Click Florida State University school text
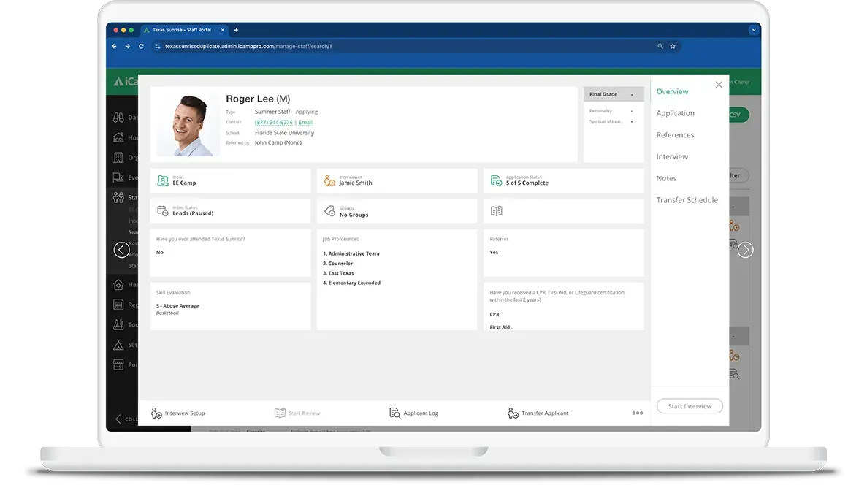This screenshot has width=867, height=504. coord(284,133)
